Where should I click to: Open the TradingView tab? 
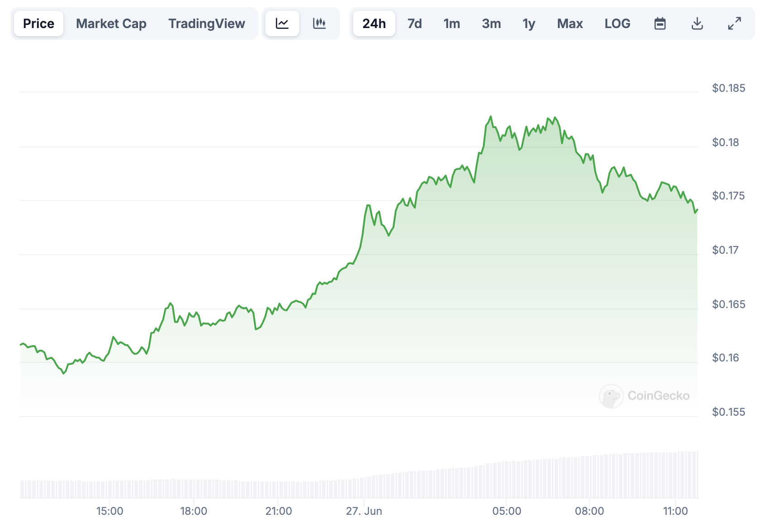click(x=206, y=24)
